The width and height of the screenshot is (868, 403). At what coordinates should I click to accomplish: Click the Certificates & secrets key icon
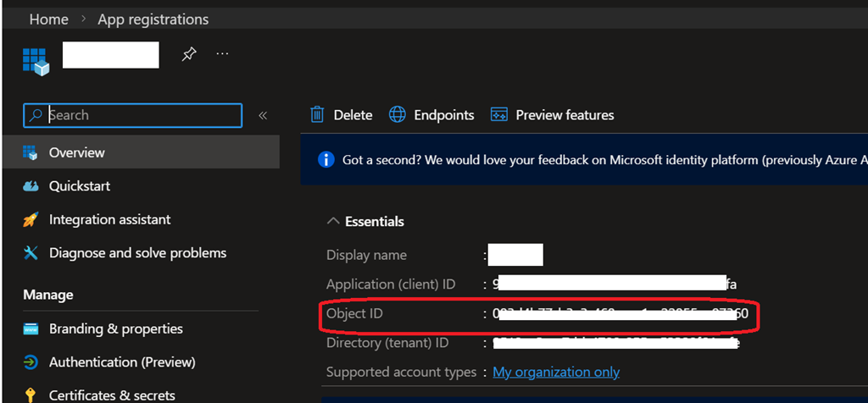(31, 395)
